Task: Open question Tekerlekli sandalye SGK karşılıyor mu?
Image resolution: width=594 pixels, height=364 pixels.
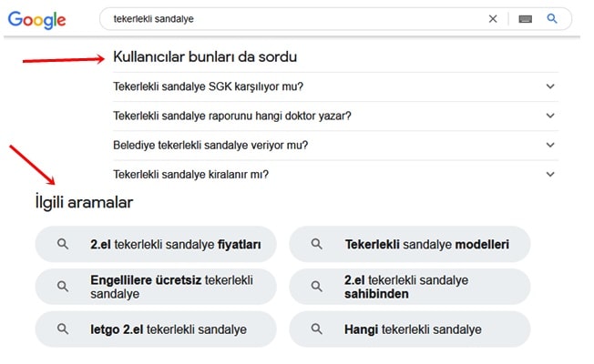Action: (335, 86)
